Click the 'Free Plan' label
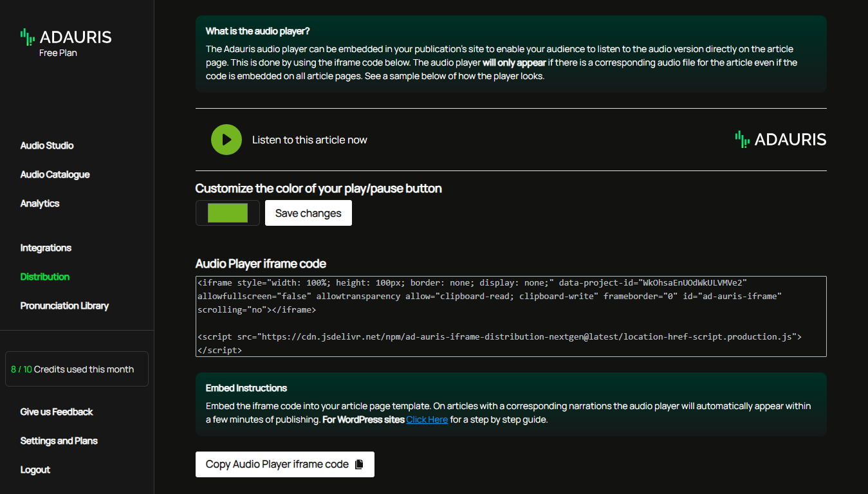Screen dimensions: 868x494 [x=58, y=53]
